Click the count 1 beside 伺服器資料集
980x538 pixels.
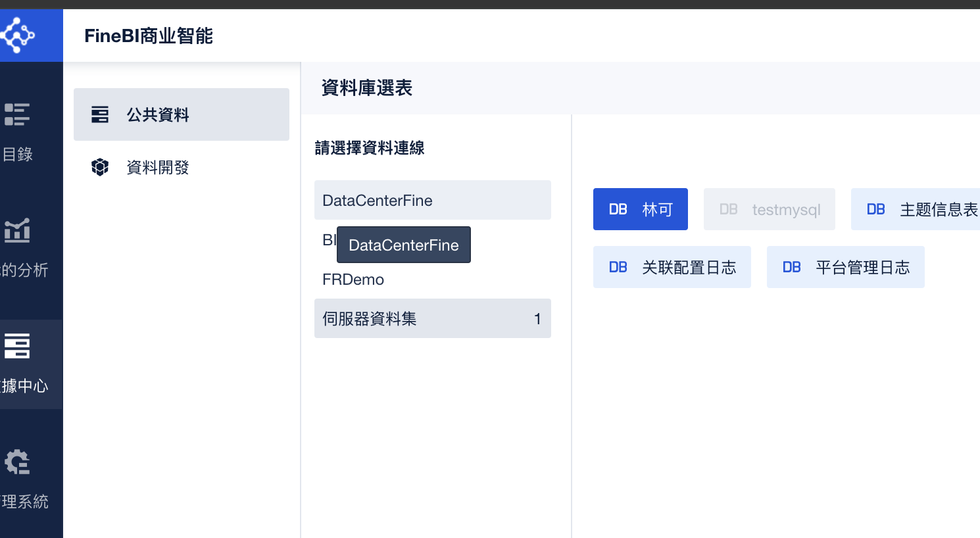tap(537, 319)
